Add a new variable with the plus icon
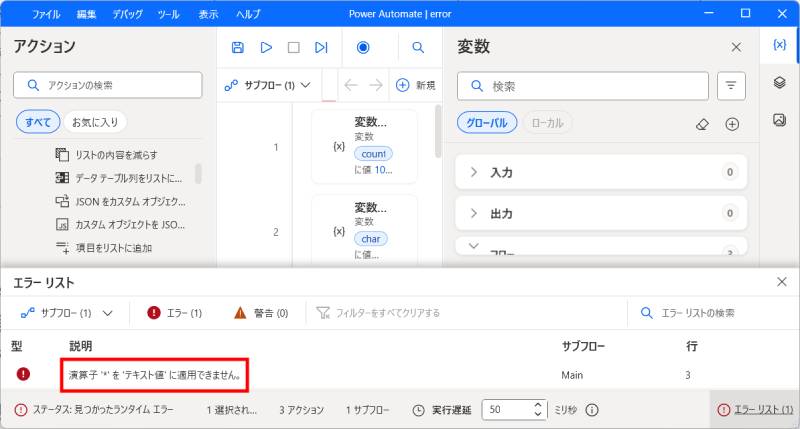 click(x=732, y=124)
